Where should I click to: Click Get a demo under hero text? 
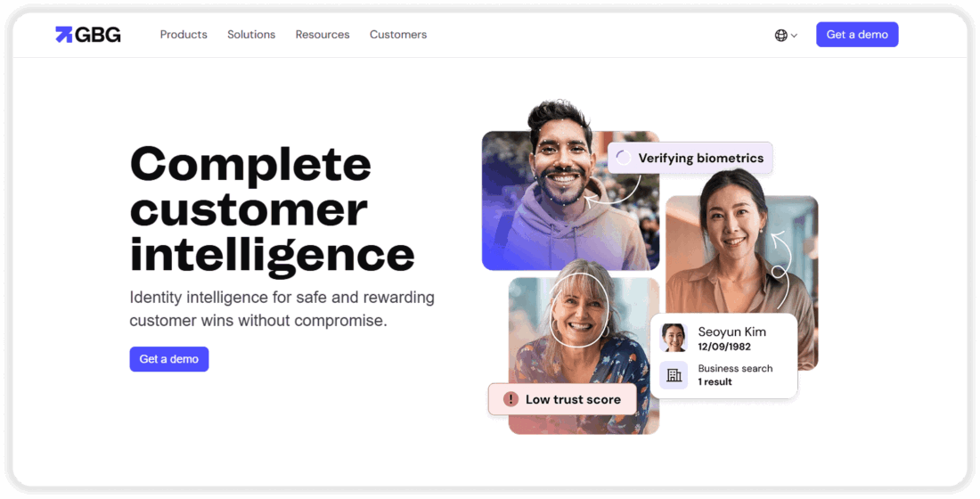click(x=168, y=359)
